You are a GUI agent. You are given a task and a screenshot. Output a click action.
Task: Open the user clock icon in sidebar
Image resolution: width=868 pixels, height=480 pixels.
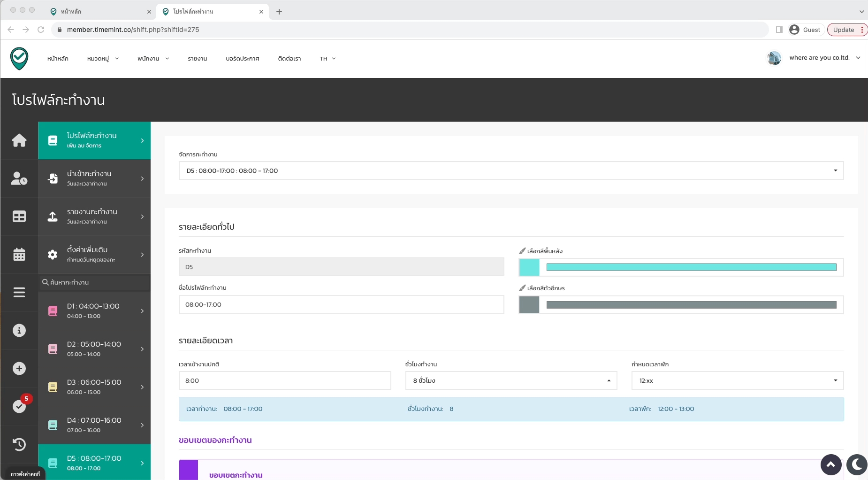click(19, 178)
